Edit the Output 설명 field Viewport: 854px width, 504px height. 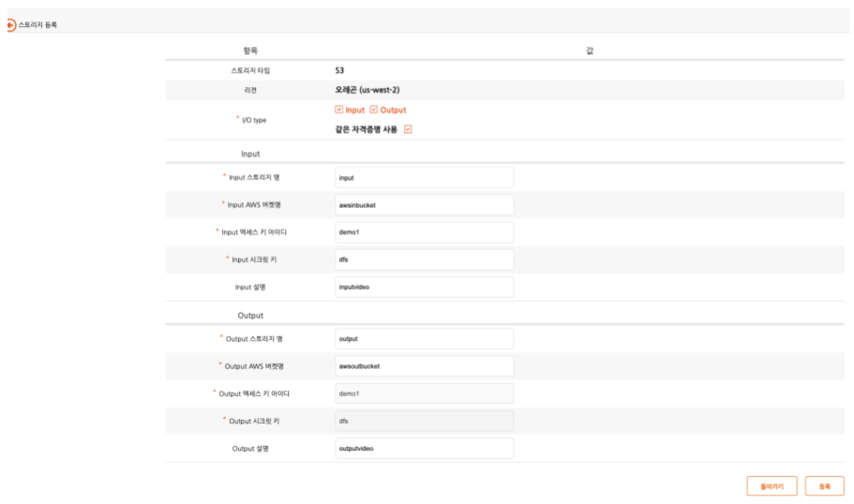tap(424, 449)
